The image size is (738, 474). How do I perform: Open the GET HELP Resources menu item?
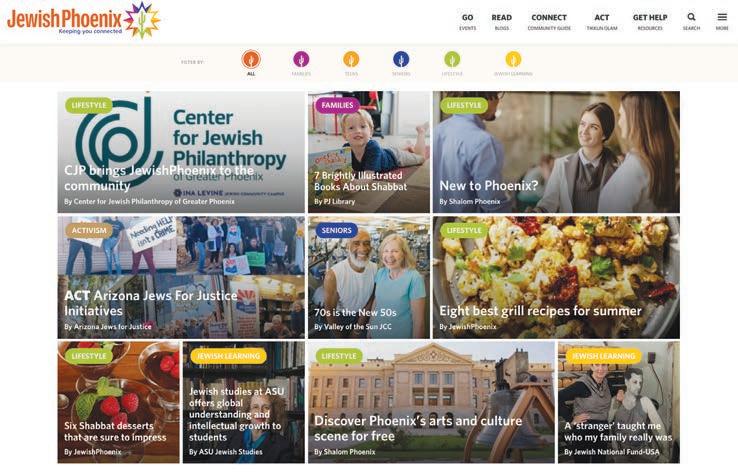point(650,22)
